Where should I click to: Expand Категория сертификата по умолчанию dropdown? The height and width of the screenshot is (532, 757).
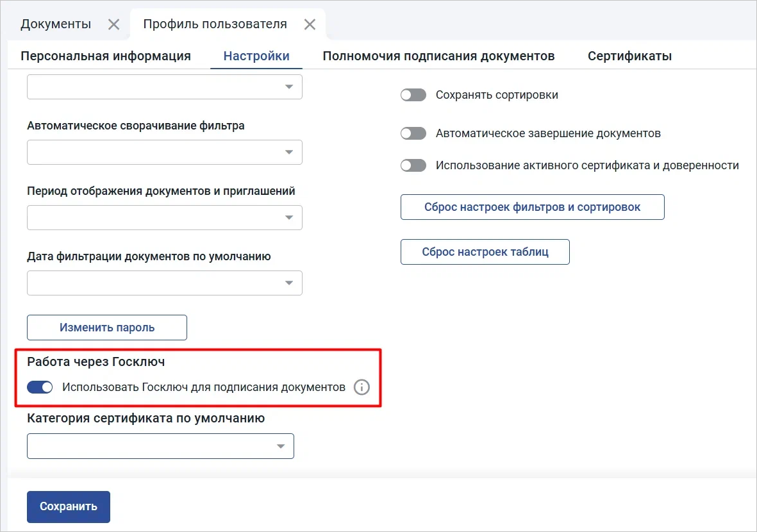click(281, 447)
